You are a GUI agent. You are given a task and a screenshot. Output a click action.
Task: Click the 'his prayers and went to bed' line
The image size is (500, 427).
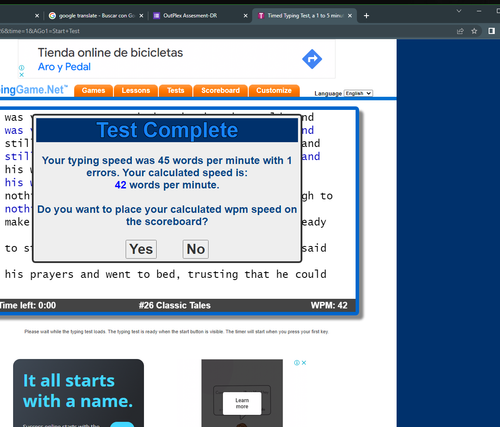click(x=166, y=274)
